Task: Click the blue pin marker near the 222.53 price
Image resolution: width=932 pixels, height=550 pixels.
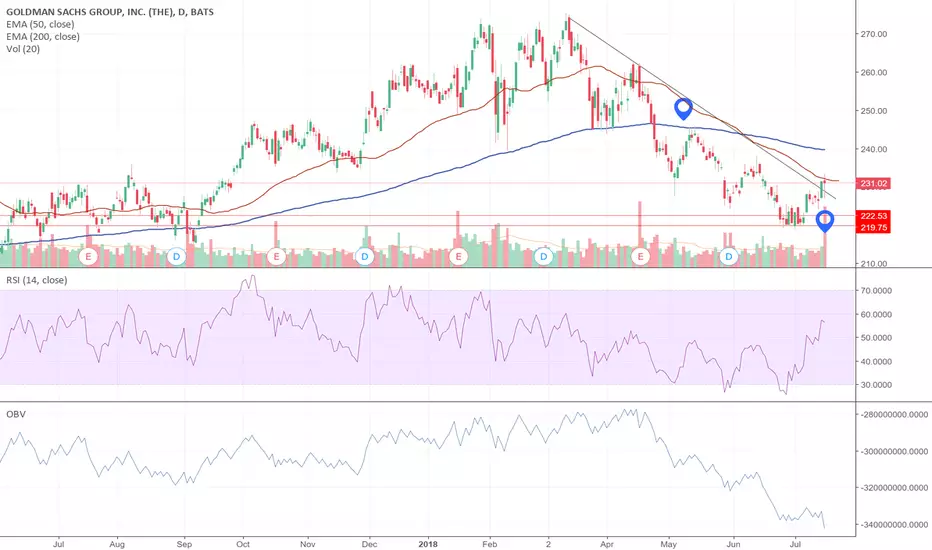Action: (x=824, y=221)
